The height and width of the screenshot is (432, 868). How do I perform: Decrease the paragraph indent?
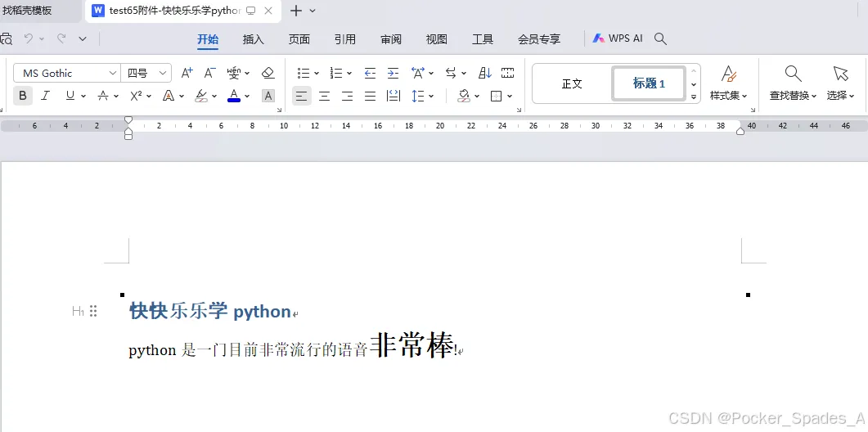pyautogui.click(x=370, y=73)
